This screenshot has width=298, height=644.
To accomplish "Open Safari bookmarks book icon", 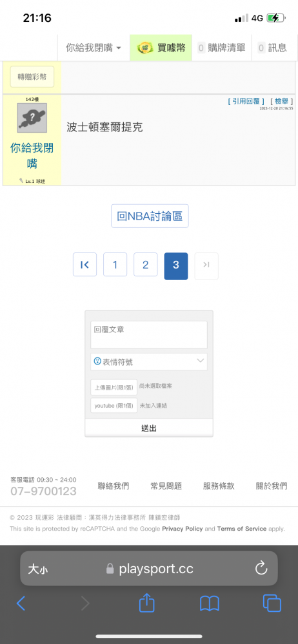I will tap(209, 603).
